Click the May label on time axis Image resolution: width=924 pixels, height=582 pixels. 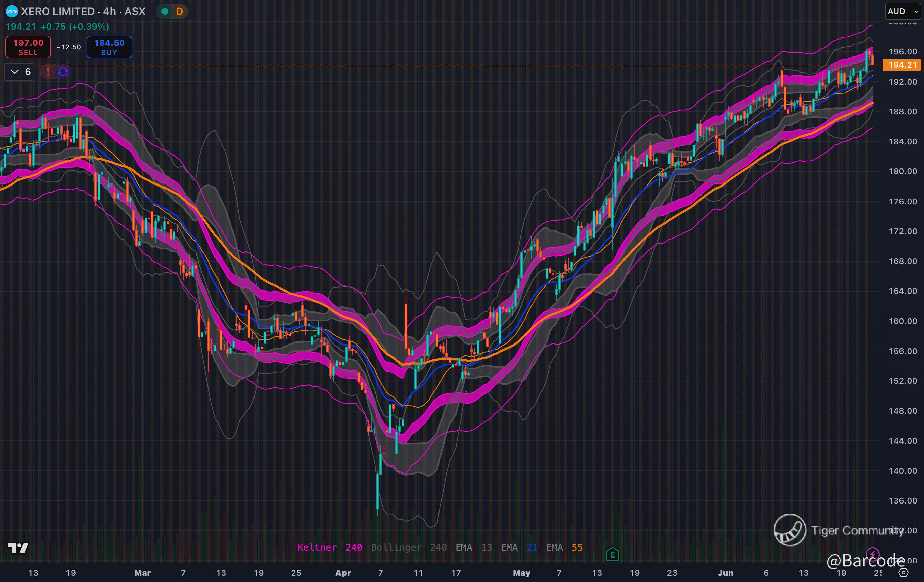pyautogui.click(x=521, y=573)
